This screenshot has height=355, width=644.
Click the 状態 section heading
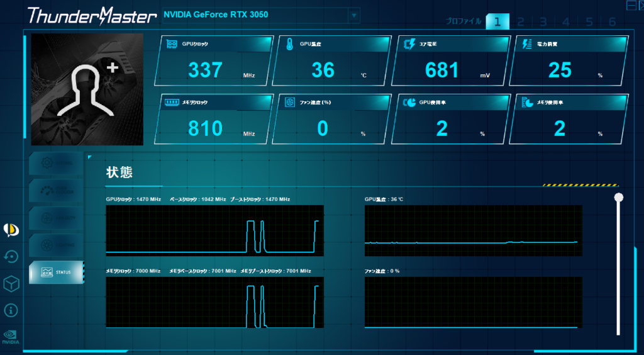pyautogui.click(x=119, y=172)
